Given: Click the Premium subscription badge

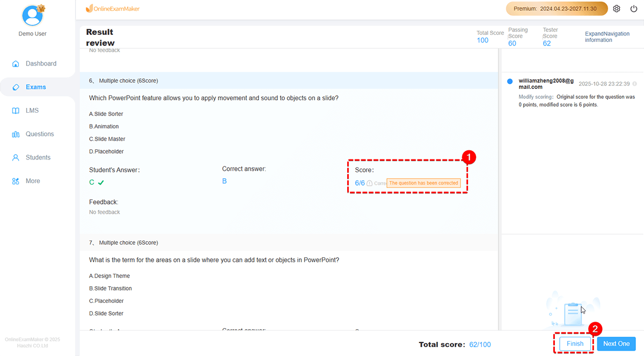Looking at the screenshot, I should (557, 9).
